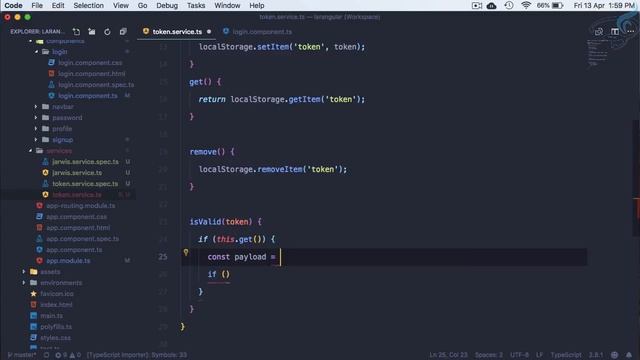Viewport: 640px width, 360px height.
Task: Open login.component.spec.ts in Explorer
Action: pyautogui.click(x=96, y=84)
